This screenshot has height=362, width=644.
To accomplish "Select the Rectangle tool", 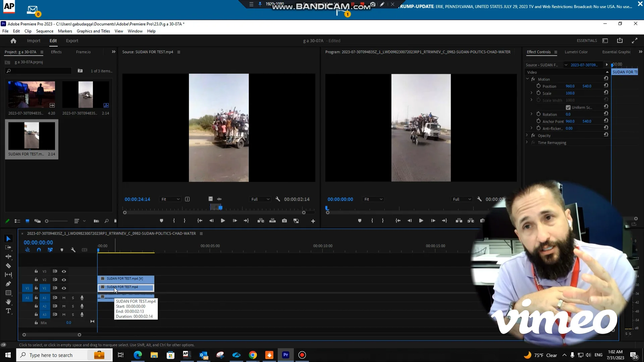I will point(8,293).
